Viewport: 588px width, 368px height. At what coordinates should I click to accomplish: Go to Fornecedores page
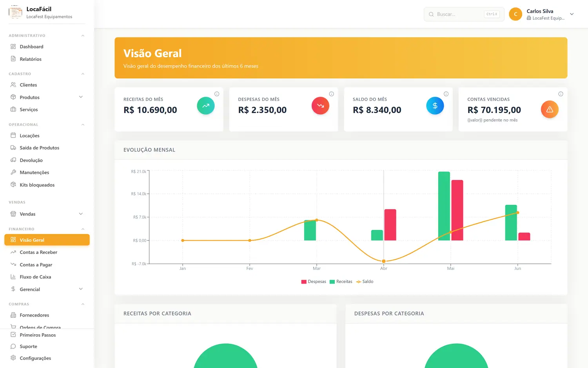click(x=47, y=315)
